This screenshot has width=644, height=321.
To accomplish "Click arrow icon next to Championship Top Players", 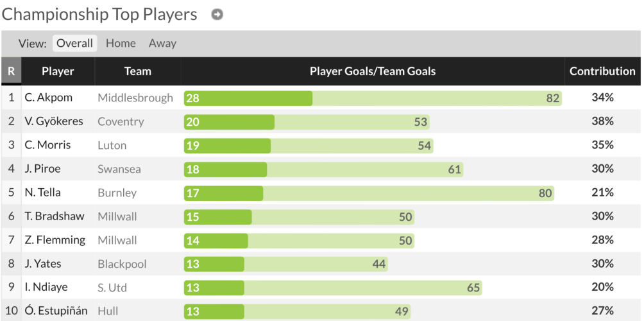I will coord(217,14).
